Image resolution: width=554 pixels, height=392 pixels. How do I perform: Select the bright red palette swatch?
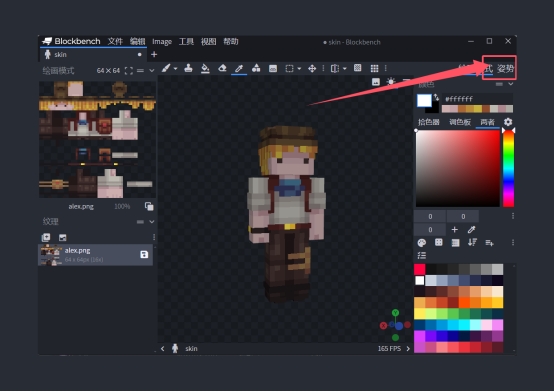420,269
